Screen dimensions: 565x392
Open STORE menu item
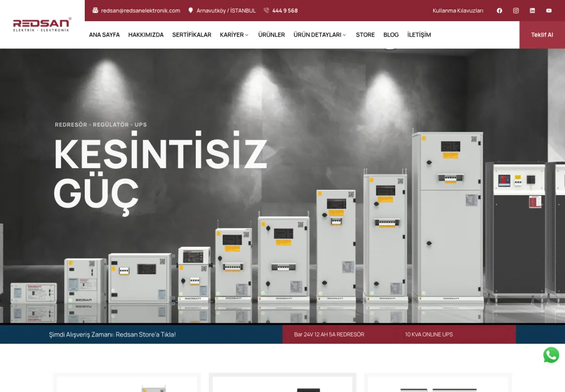(x=365, y=35)
